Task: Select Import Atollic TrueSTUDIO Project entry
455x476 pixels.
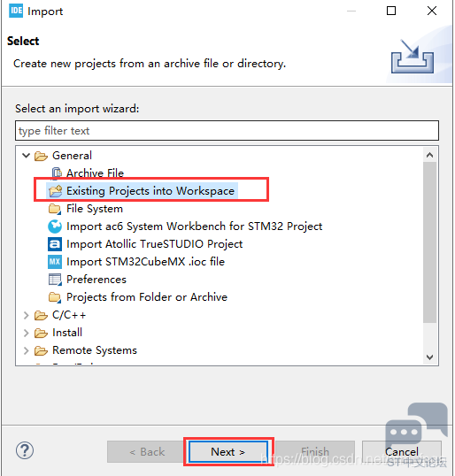Action: coord(155,244)
